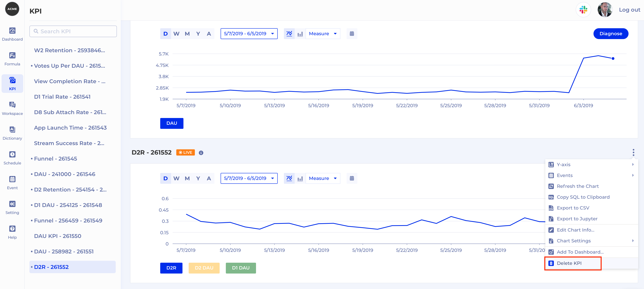Image resolution: width=644 pixels, height=289 pixels.
Task: Open the Formula section in sidebar
Action: pyautogui.click(x=12, y=58)
